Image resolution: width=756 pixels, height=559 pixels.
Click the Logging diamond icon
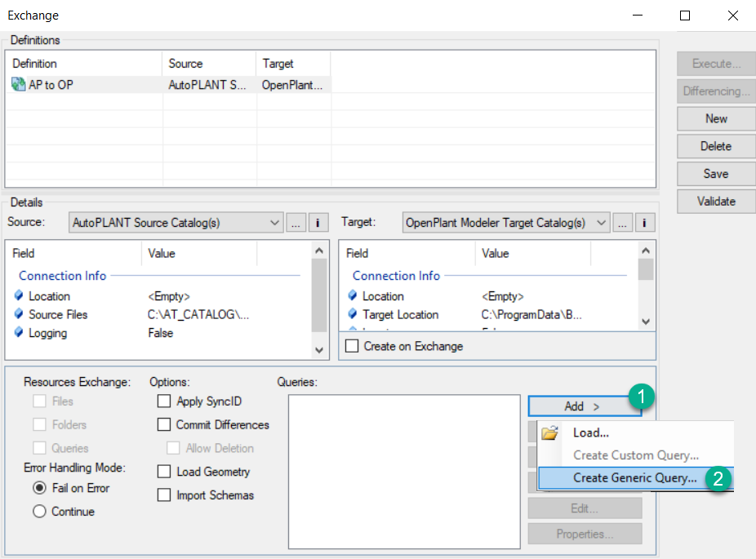(x=19, y=332)
